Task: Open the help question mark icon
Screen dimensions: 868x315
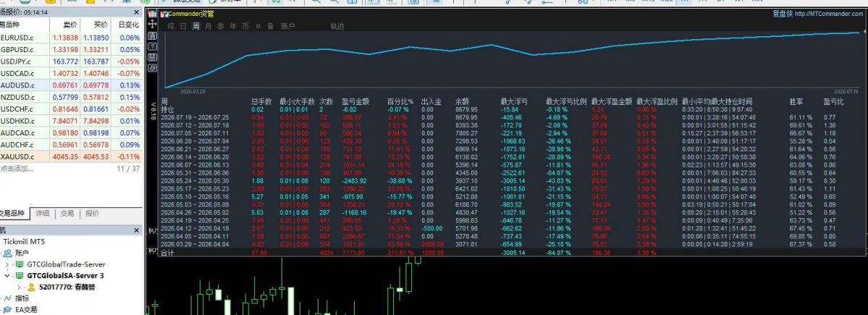Action: coord(152,46)
